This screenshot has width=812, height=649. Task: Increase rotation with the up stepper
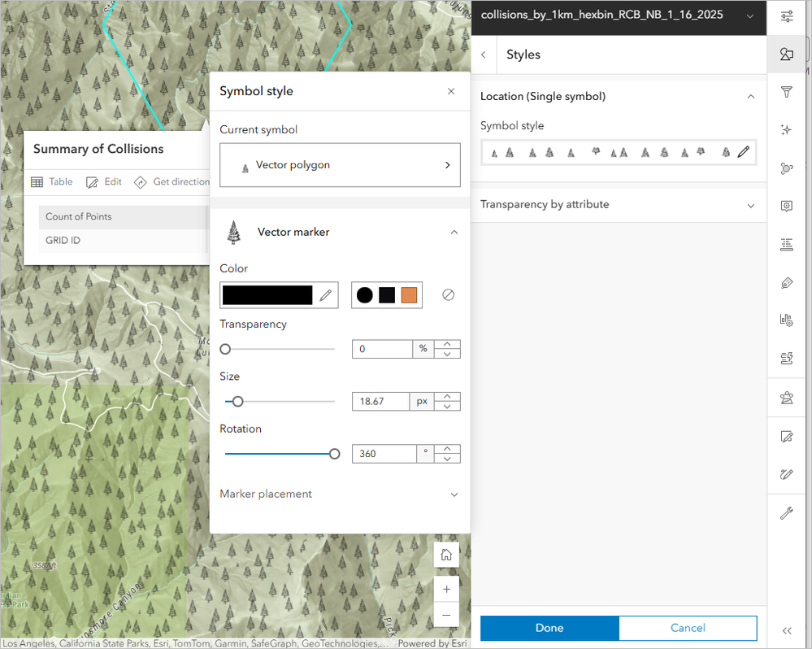coord(447,449)
